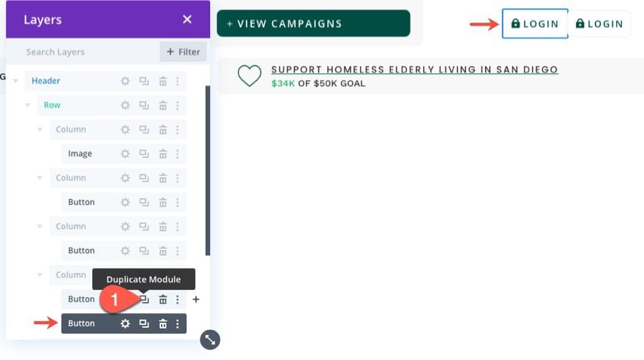Viewport: 644px width, 360px height.
Task: Click the blue-outlined Login button
Action: pos(535,23)
